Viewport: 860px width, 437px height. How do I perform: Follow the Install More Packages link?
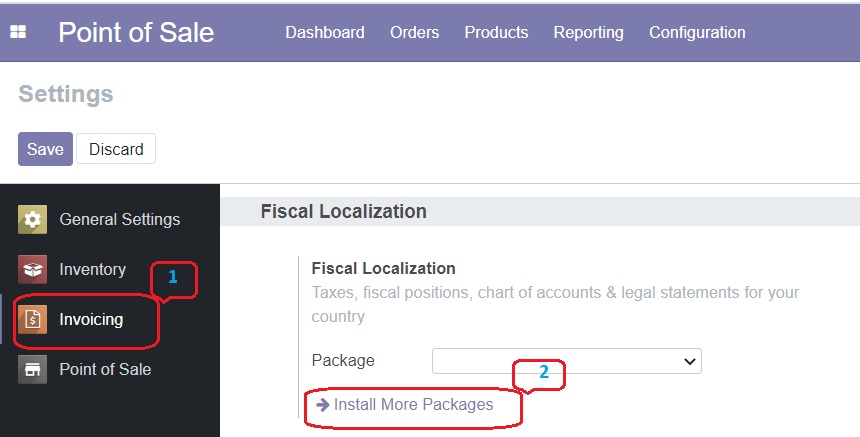coord(405,405)
